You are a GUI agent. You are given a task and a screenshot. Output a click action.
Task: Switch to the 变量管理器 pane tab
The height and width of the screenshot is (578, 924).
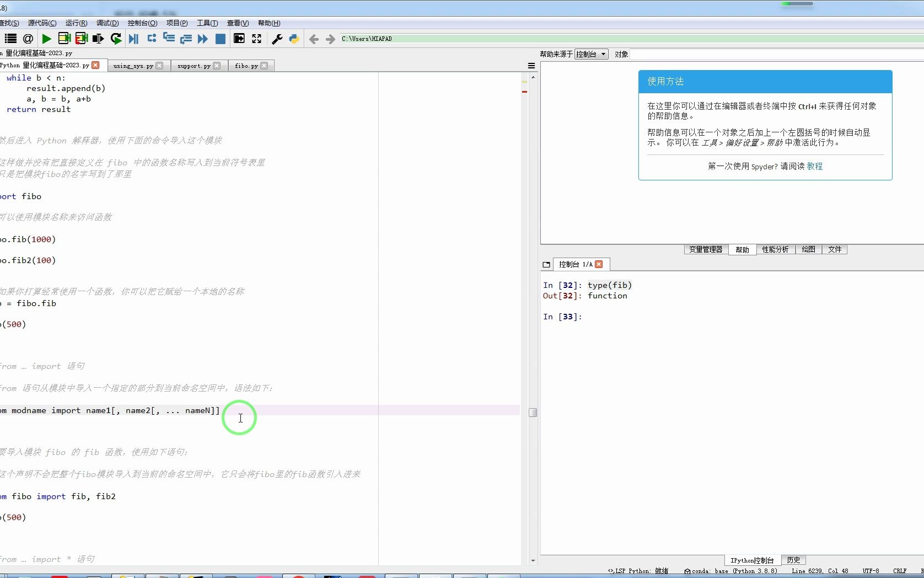[706, 249]
